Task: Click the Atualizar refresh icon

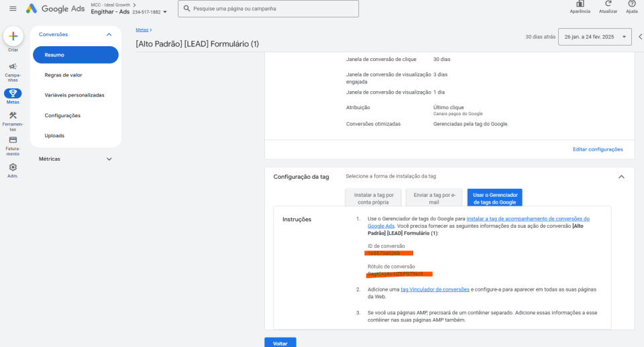Action: coord(608,4)
